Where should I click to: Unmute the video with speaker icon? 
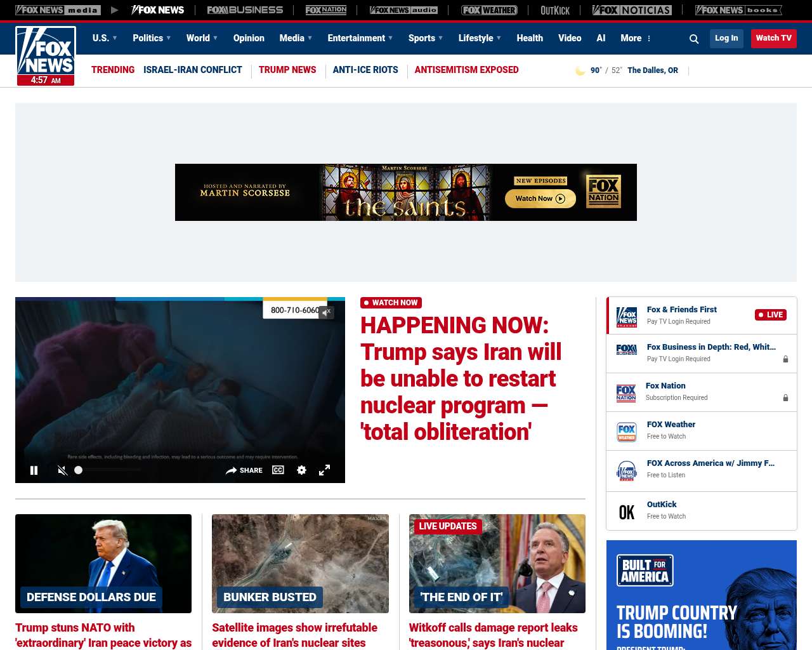click(x=62, y=470)
